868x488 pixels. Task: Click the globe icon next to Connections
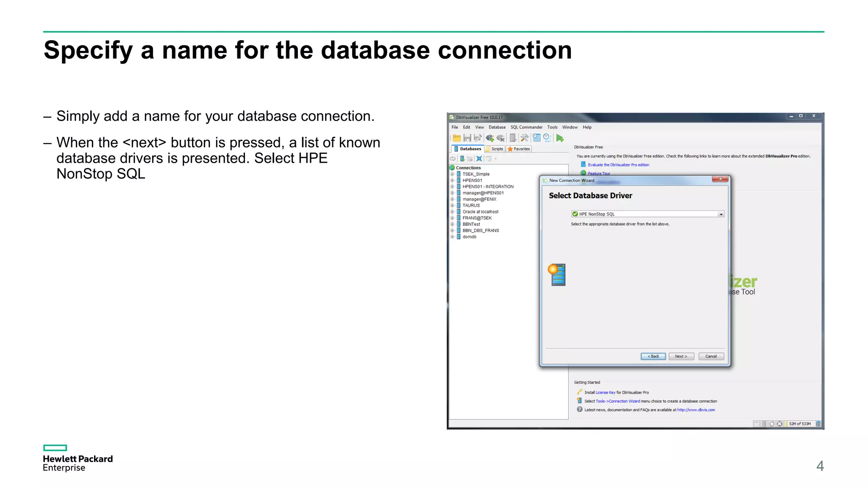point(452,168)
